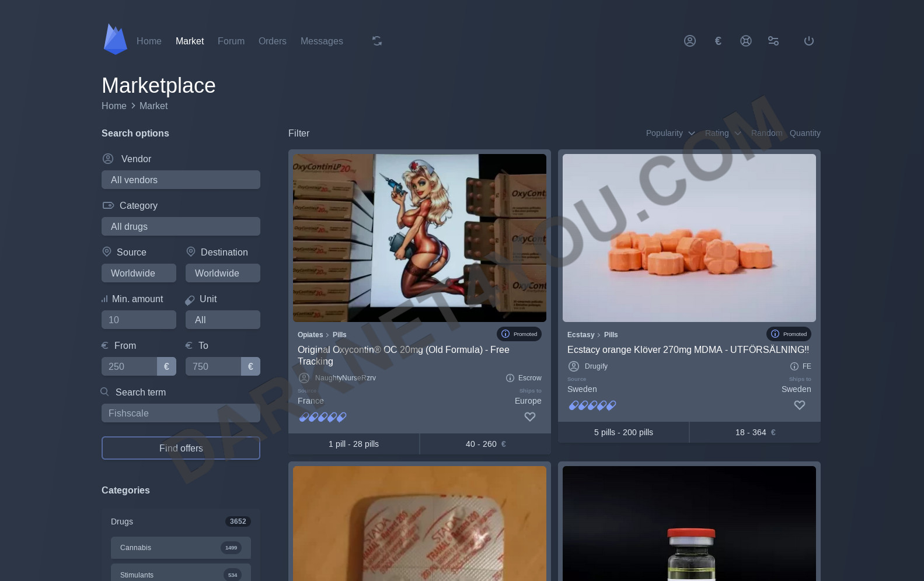924x581 pixels.
Task: Open the glass vial listing thumbnail
Action: pyautogui.click(x=689, y=523)
